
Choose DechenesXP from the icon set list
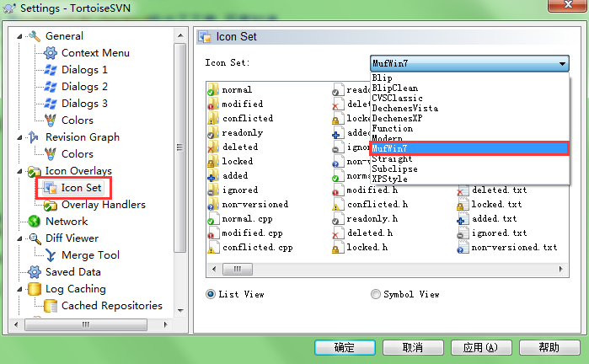click(x=469, y=118)
